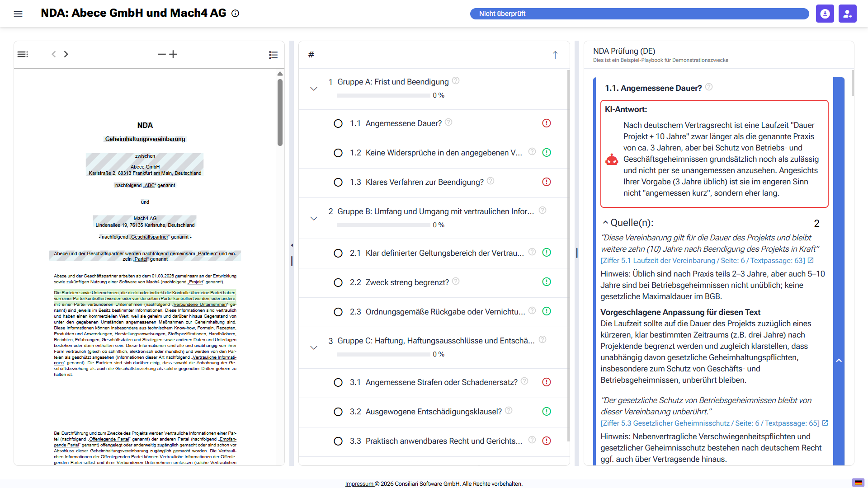868x488 pixels.
Task: Open the green status icon for 1.2 Keine Widersprüche
Action: [x=546, y=152]
